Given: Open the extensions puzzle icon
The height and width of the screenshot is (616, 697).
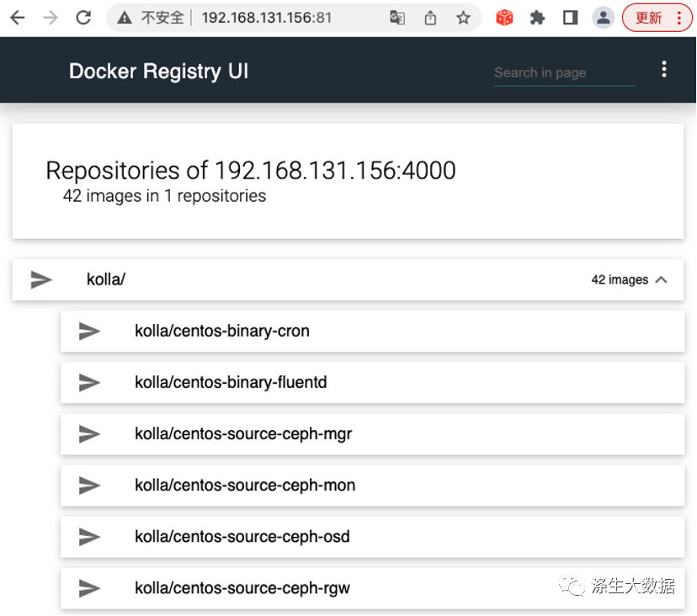Looking at the screenshot, I should pyautogui.click(x=537, y=18).
